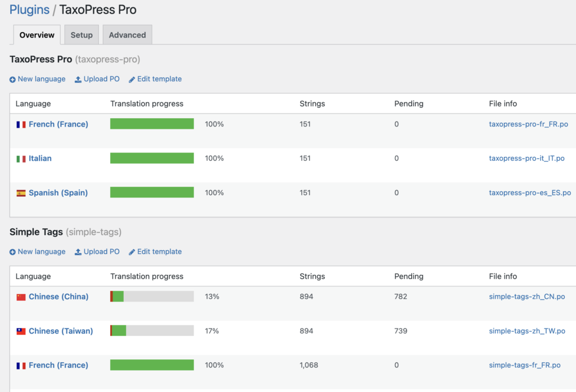
Task: Click Upload PO icon under Simple Tags
Action: pyautogui.click(x=78, y=252)
